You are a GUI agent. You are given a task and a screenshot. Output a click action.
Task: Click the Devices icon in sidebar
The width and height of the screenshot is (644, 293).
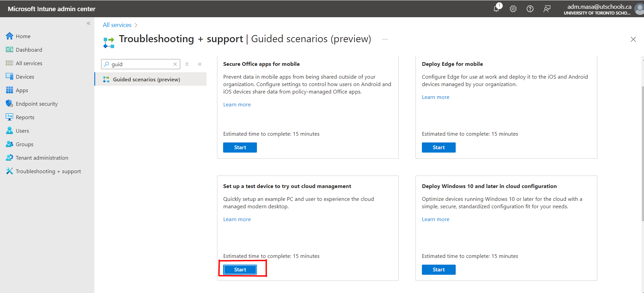point(9,77)
